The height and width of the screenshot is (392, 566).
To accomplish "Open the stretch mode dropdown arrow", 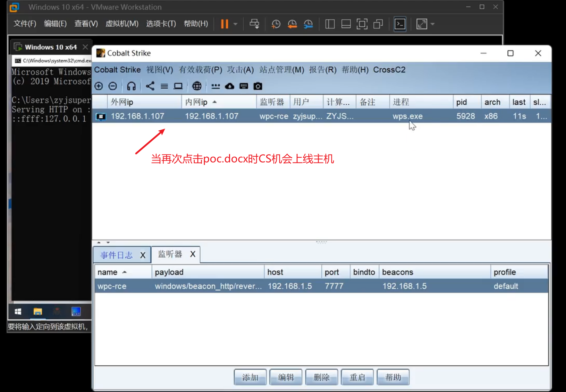I will [x=432, y=24].
